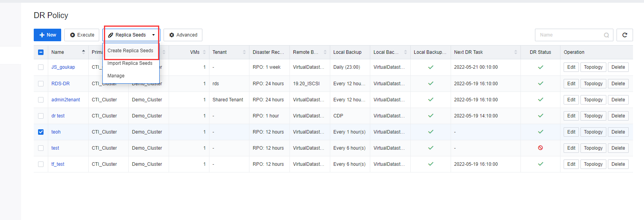Click the search magnifier icon
The image size is (644, 220).
606,35
